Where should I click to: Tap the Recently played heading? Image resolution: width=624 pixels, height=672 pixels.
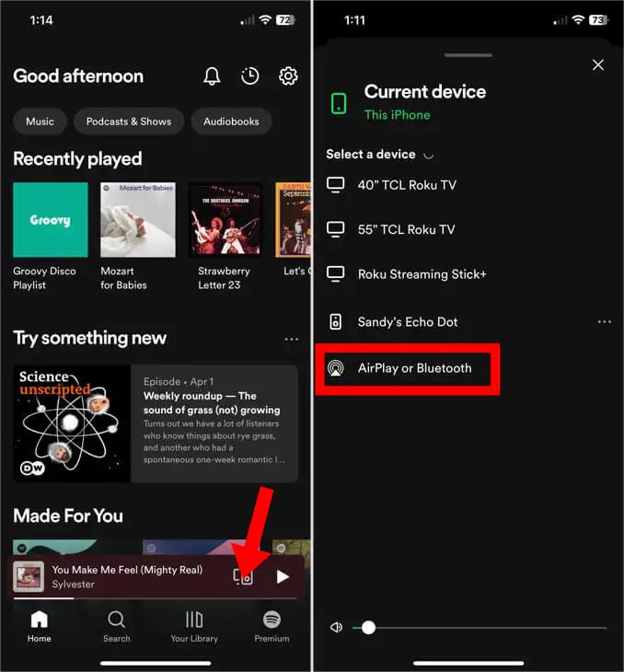(x=77, y=158)
